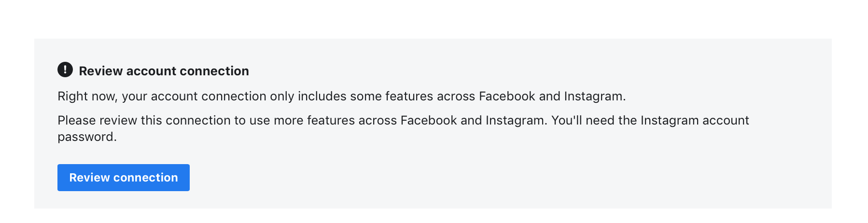Click the phrase your account connection in first sentence
The height and width of the screenshot is (223, 868).
[194, 96]
